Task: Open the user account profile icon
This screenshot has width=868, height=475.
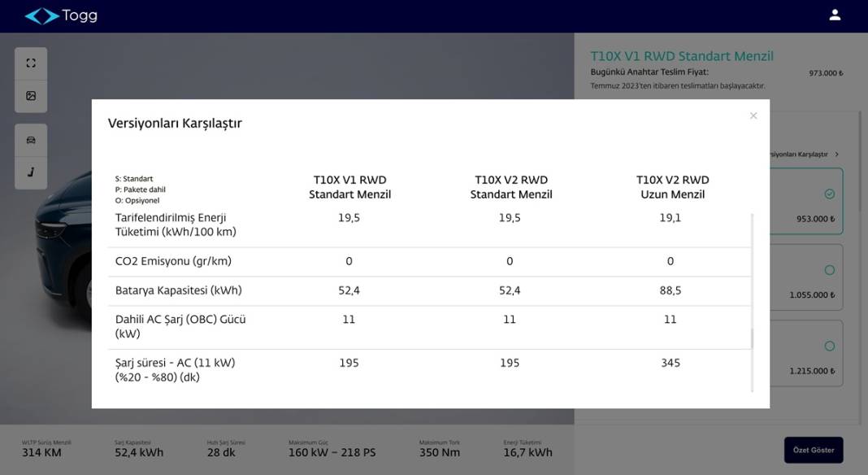Action: (835, 15)
